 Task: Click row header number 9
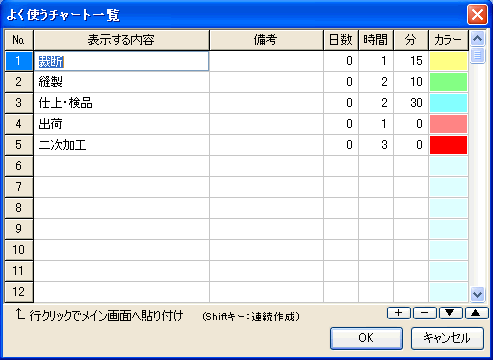click(19, 229)
